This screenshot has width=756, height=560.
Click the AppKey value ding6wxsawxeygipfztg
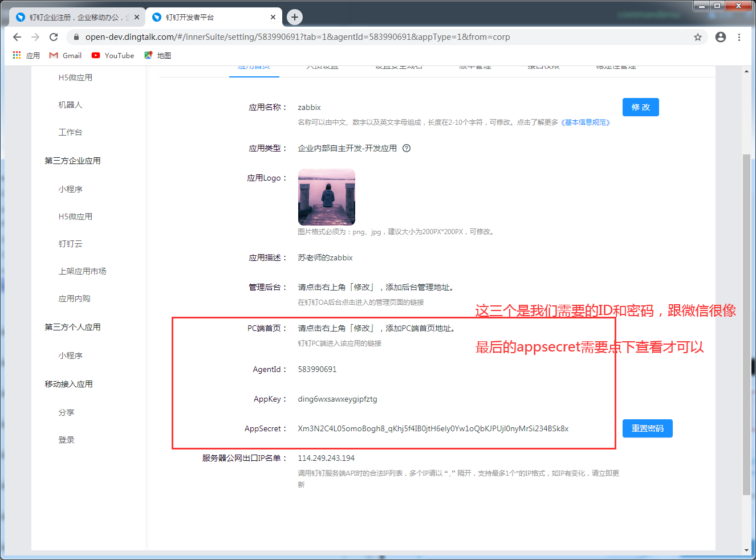338,399
